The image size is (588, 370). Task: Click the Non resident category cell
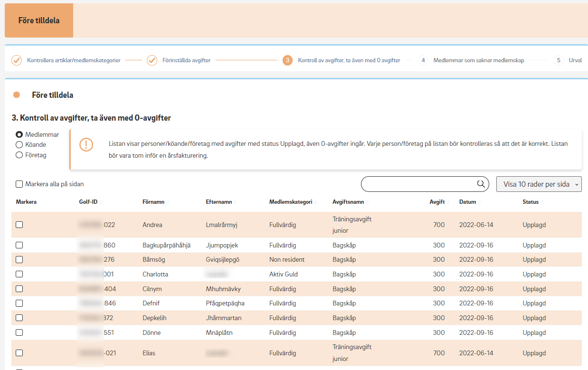click(287, 259)
